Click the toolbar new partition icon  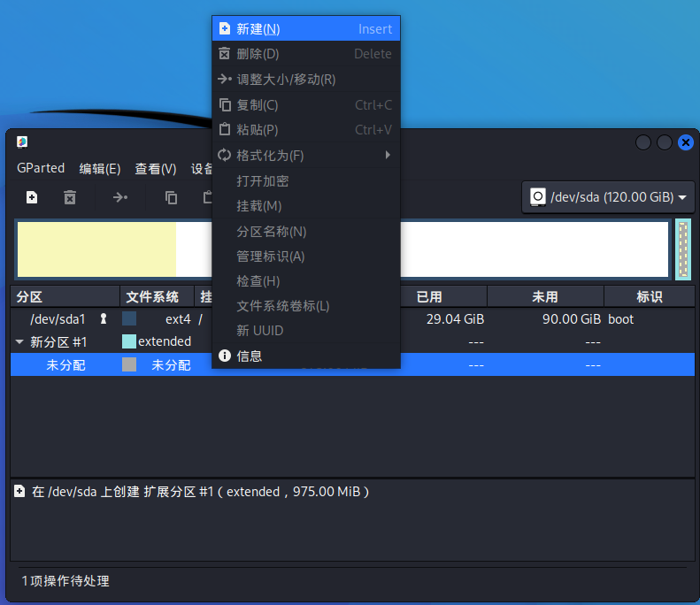[32, 197]
